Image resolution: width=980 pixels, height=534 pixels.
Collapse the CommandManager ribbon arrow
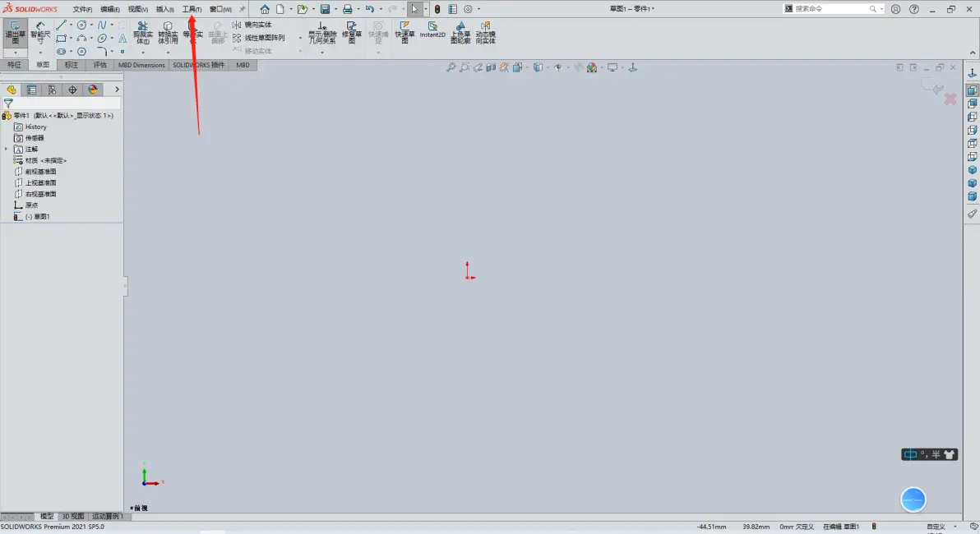pyautogui.click(x=973, y=53)
